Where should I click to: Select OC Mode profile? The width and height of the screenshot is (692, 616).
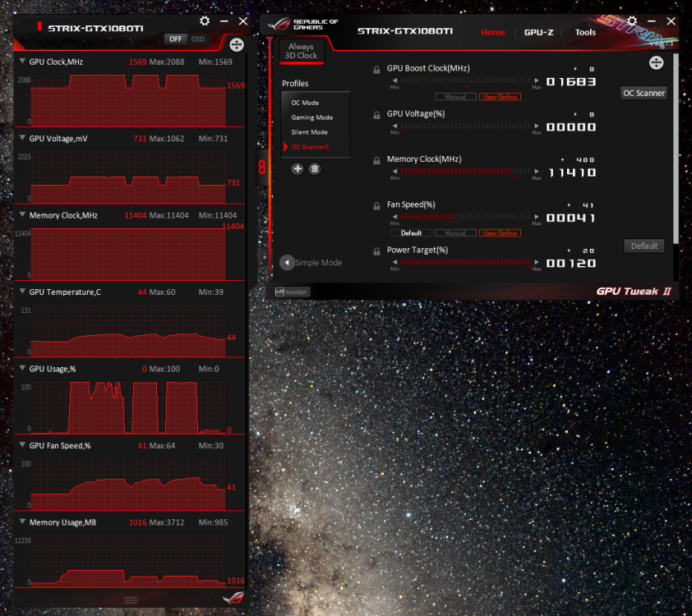coord(305,103)
